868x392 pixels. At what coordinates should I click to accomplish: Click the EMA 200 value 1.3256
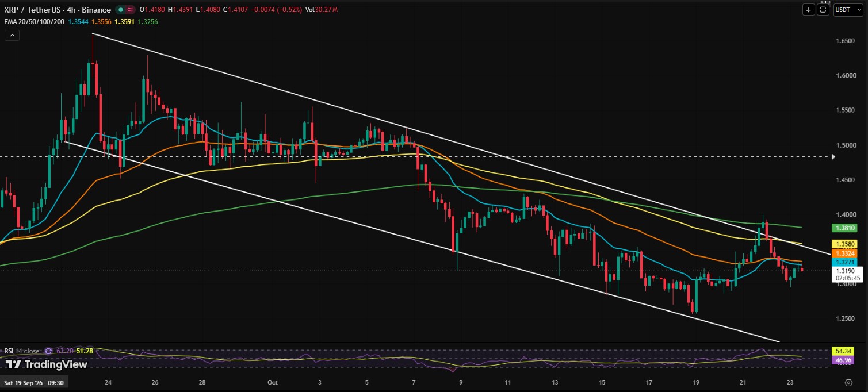pos(147,22)
